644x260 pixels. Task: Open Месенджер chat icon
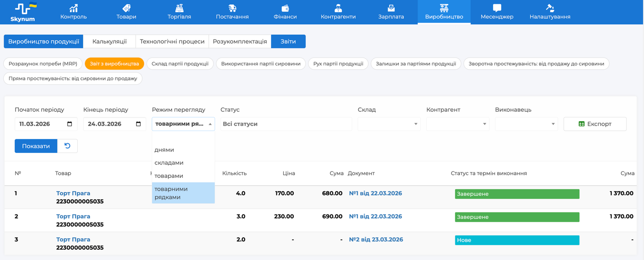[497, 8]
